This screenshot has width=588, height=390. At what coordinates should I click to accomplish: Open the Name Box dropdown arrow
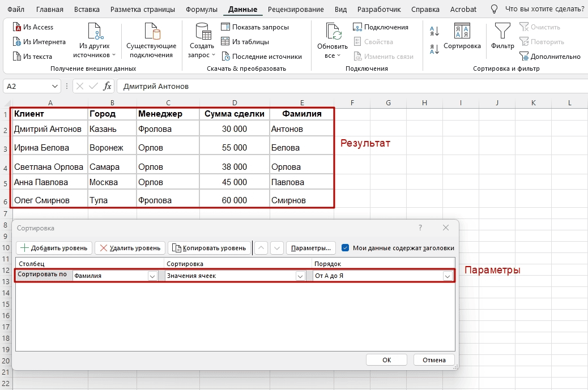tap(55, 87)
